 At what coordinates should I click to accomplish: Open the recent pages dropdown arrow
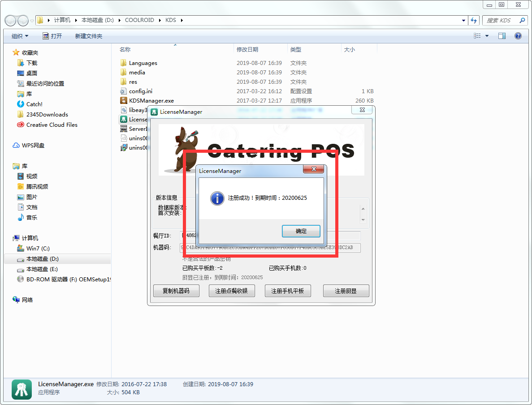point(32,21)
